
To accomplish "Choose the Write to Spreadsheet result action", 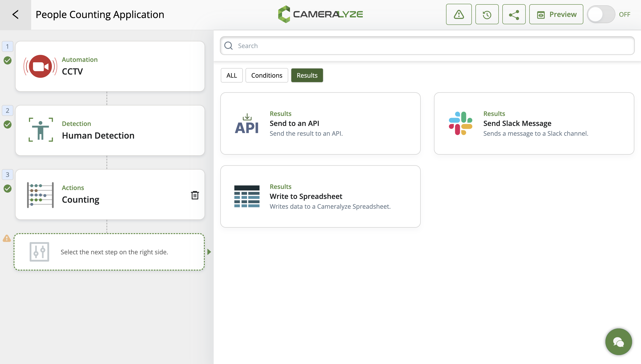I will tap(320, 196).
